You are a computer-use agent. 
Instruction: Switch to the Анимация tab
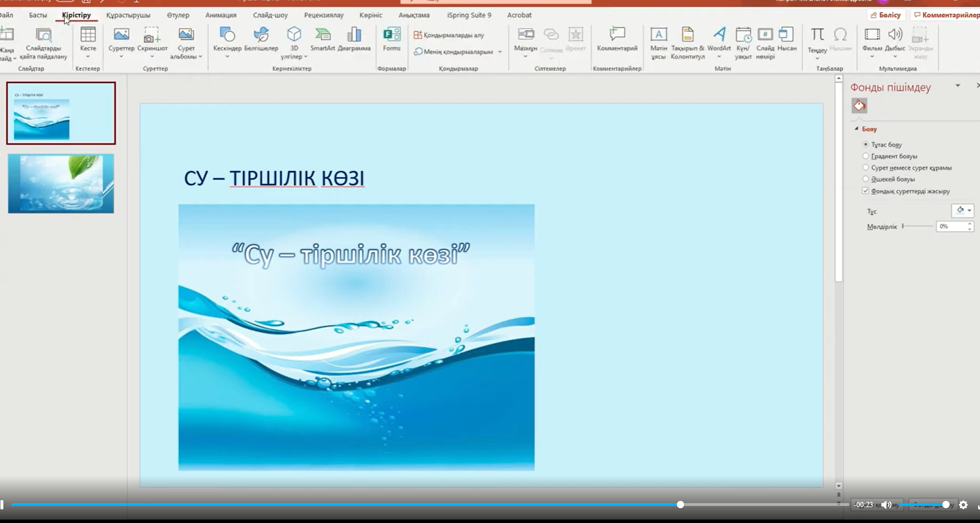point(220,15)
